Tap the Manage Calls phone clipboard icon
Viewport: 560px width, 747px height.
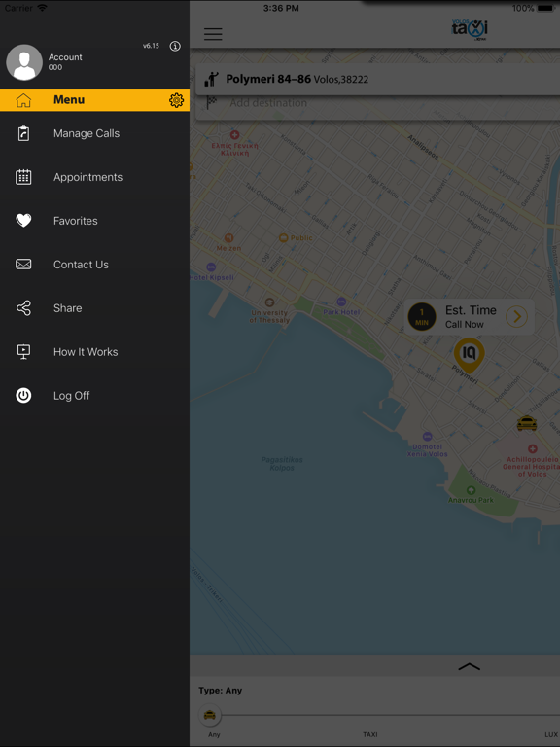pos(23,133)
